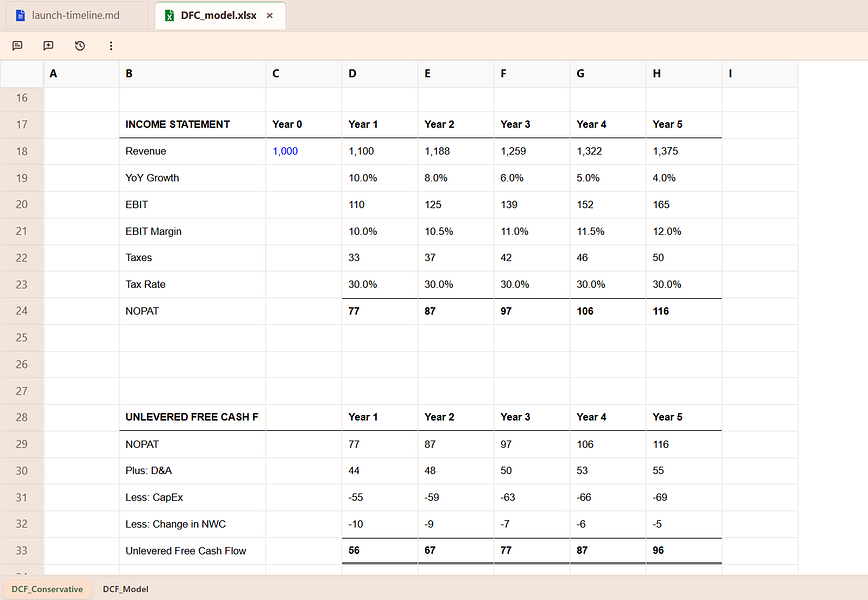
Task: Click the add comment icon
Action: 48,45
